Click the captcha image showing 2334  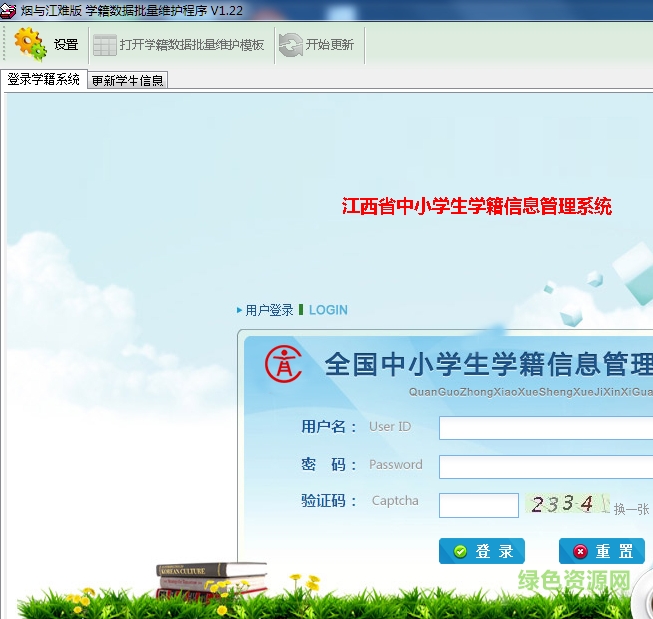pos(567,504)
